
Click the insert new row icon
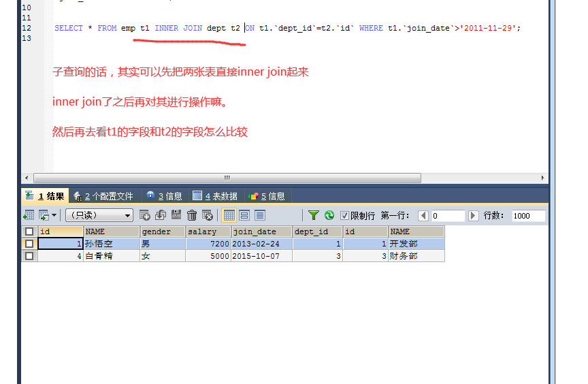tap(144, 215)
